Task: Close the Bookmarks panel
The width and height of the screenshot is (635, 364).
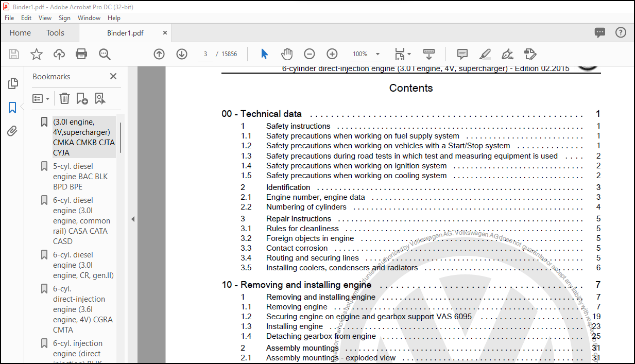Action: pyautogui.click(x=113, y=76)
